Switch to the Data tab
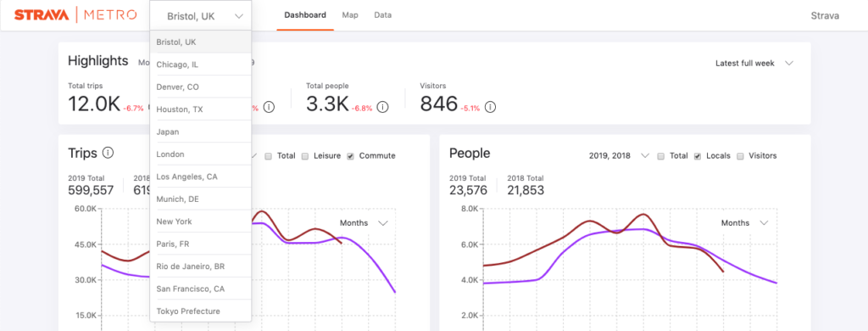 point(382,15)
